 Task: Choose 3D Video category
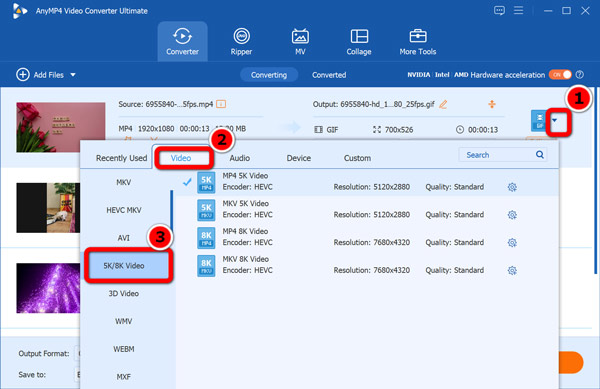pyautogui.click(x=124, y=293)
